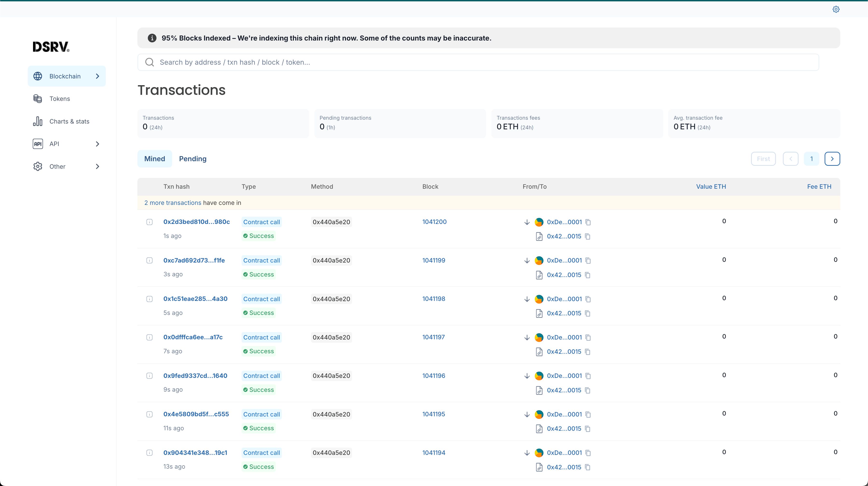Image resolution: width=868 pixels, height=486 pixels.
Task: Click the Charts & stats bar icon
Action: [38, 121]
